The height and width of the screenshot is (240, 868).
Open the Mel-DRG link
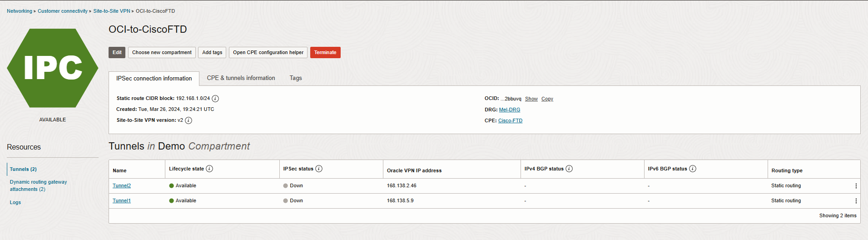click(x=510, y=110)
